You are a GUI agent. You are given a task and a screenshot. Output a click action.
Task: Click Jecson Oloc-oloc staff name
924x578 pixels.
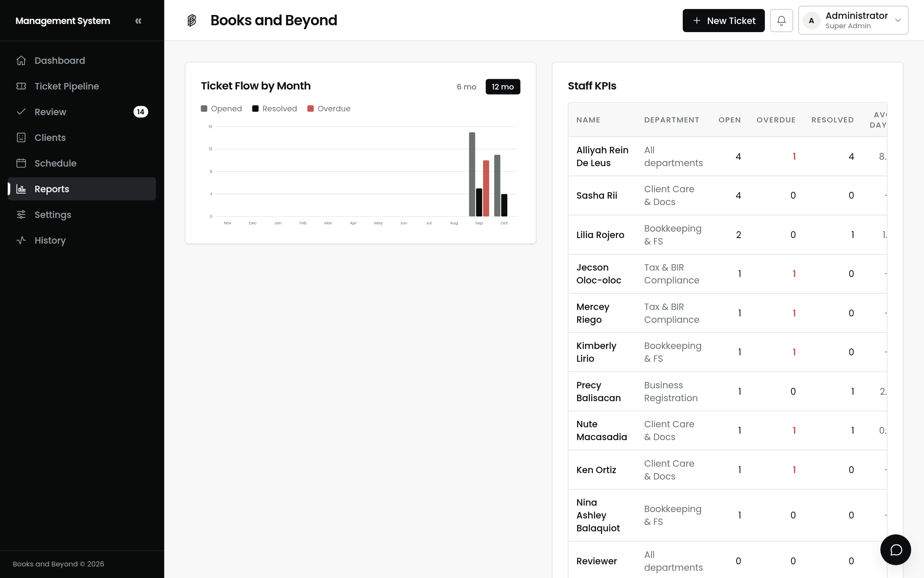pos(599,274)
